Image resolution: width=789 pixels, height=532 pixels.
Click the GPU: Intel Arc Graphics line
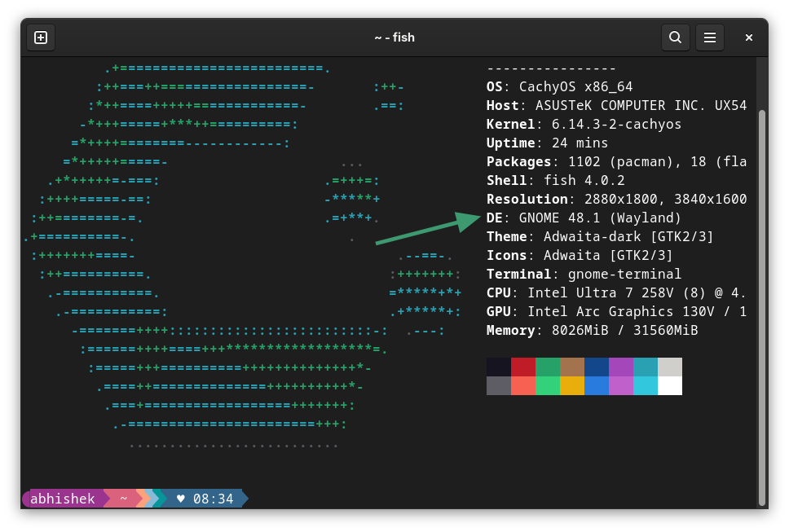coord(616,312)
